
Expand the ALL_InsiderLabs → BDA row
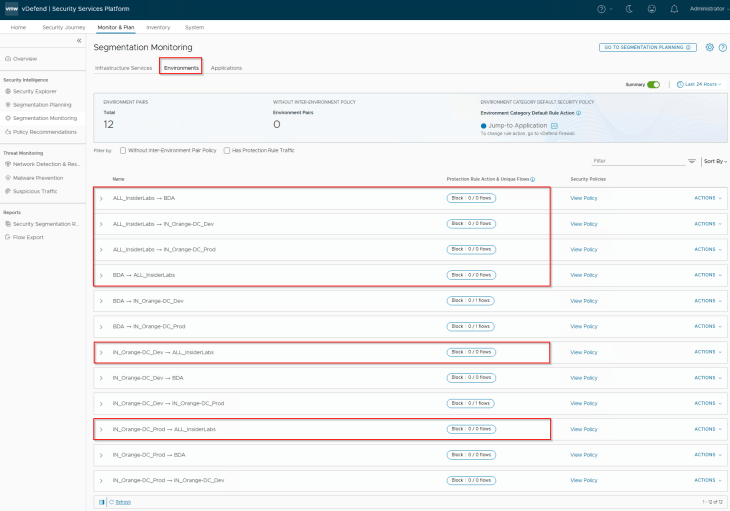(x=101, y=198)
